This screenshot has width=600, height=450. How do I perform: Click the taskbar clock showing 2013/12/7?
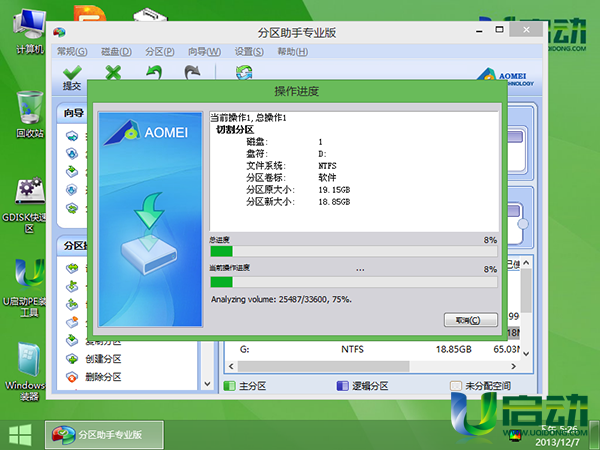pyautogui.click(x=557, y=435)
